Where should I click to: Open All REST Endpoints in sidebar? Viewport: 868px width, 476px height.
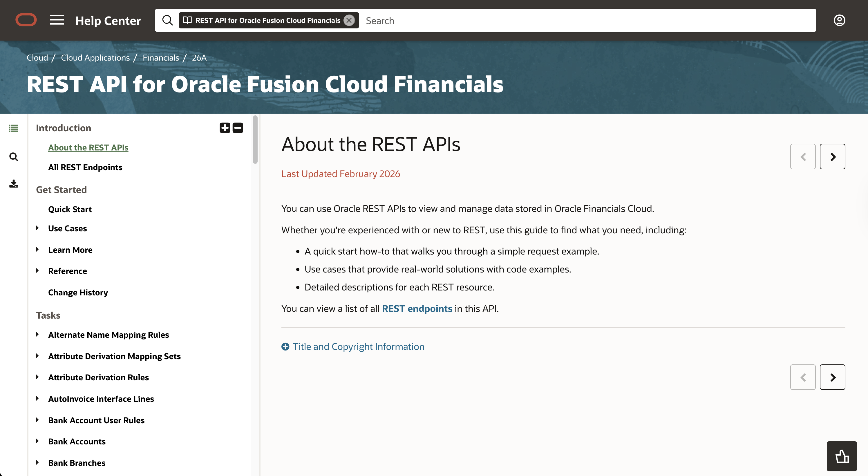[x=85, y=167]
